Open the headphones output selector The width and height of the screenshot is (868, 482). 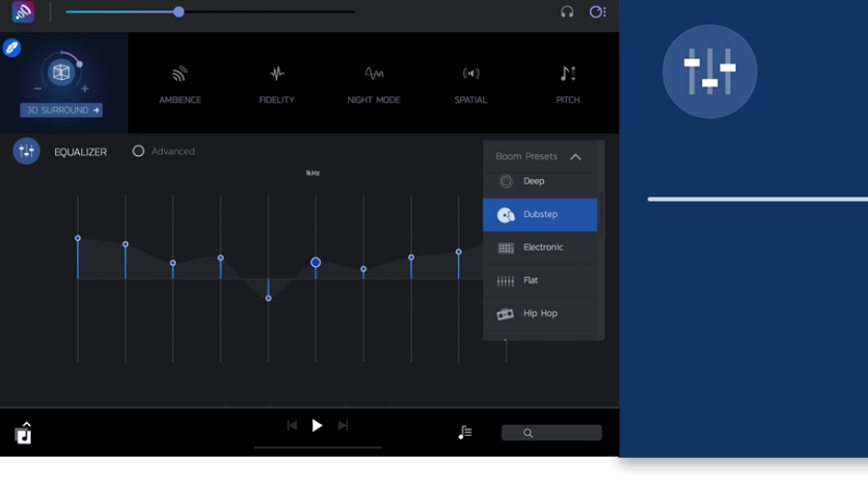567,12
